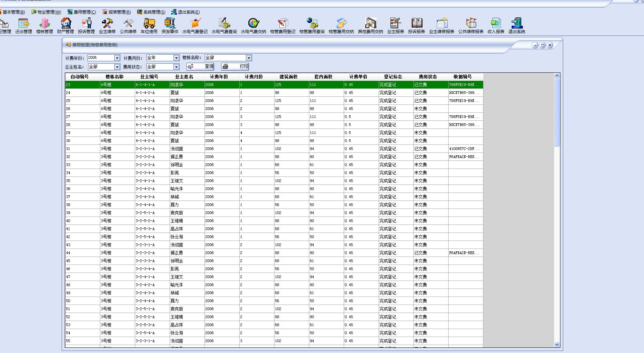
Task: Open the 系统管理(S) menu
Action: click(x=151, y=12)
